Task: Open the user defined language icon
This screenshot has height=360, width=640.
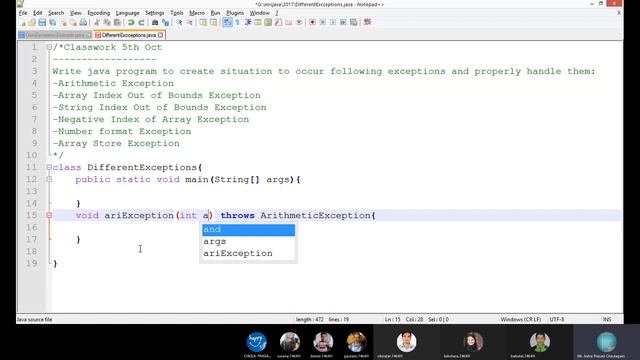Action: 258,22
